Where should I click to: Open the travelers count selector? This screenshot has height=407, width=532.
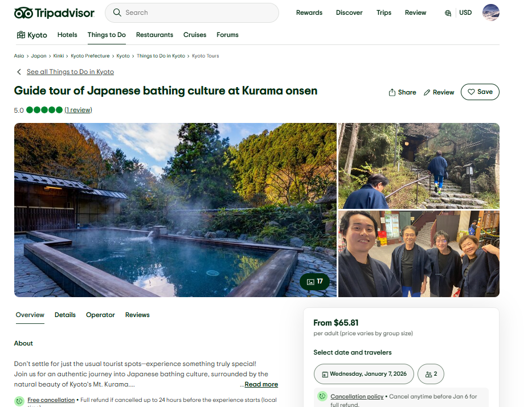[x=431, y=374]
